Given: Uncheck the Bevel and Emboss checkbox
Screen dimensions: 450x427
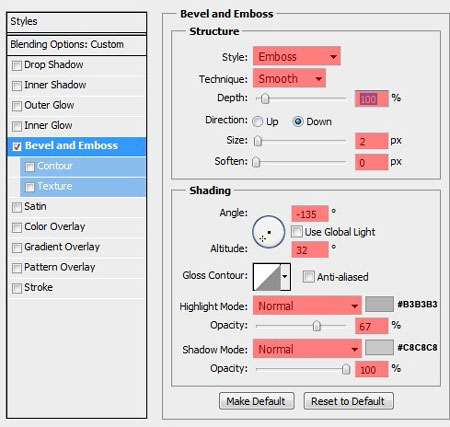Looking at the screenshot, I should pos(17,146).
